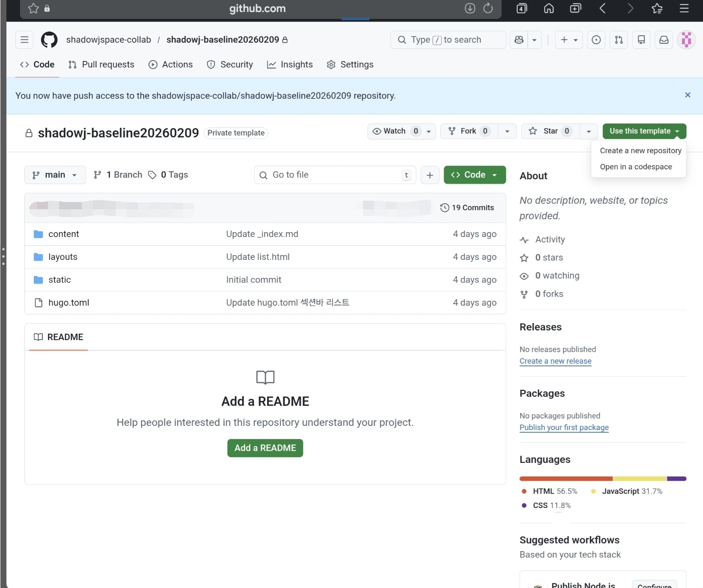Choose Create a new repository

(640, 151)
